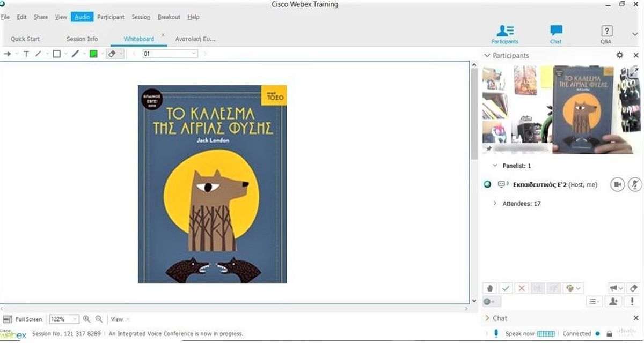The height and width of the screenshot is (343, 644).
Task: Switch to the Quick Start tab
Action: (x=25, y=39)
